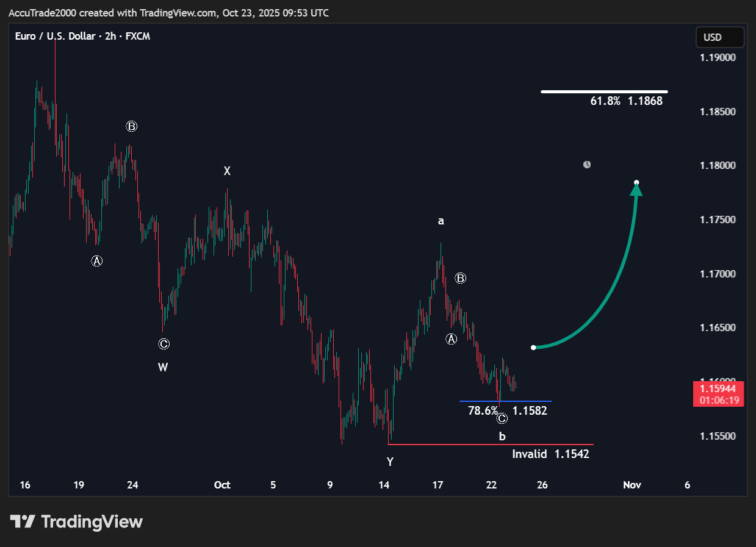Open the USD currency selector
Image resolution: width=756 pixels, height=547 pixels.
[x=719, y=37]
